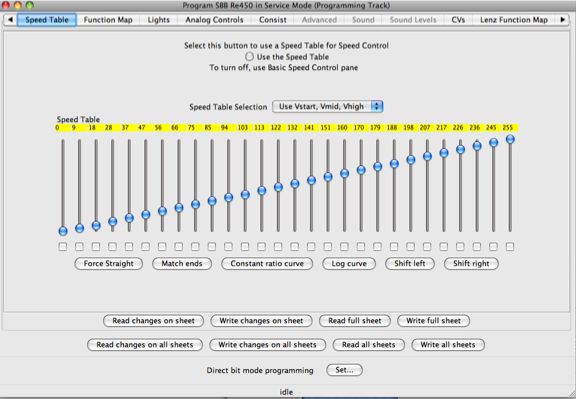Click the idle status text
This screenshot has width=576, height=399.
tap(286, 392)
